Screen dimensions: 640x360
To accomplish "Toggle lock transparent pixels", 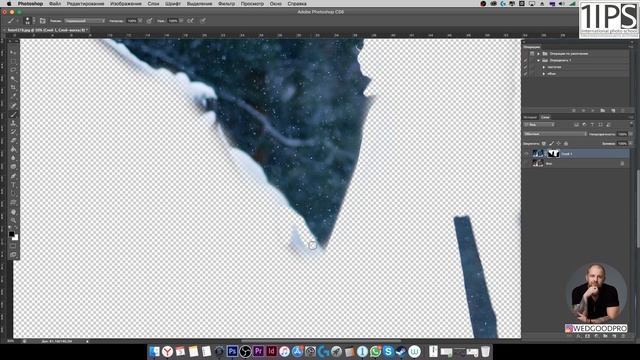I will 544,143.
